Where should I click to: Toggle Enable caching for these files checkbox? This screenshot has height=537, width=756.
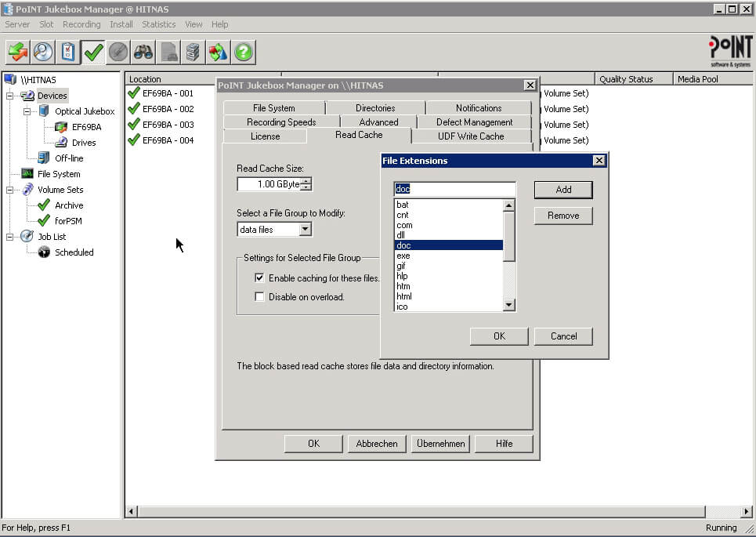tap(259, 278)
